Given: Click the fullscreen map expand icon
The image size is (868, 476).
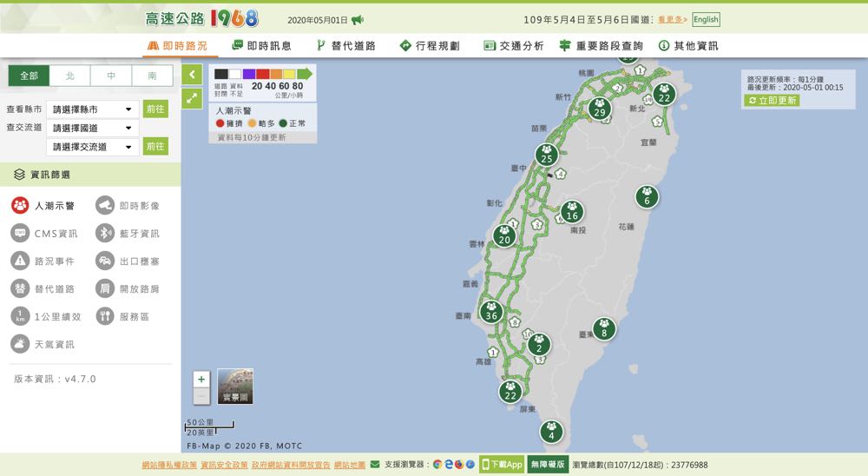Looking at the screenshot, I should click(192, 99).
